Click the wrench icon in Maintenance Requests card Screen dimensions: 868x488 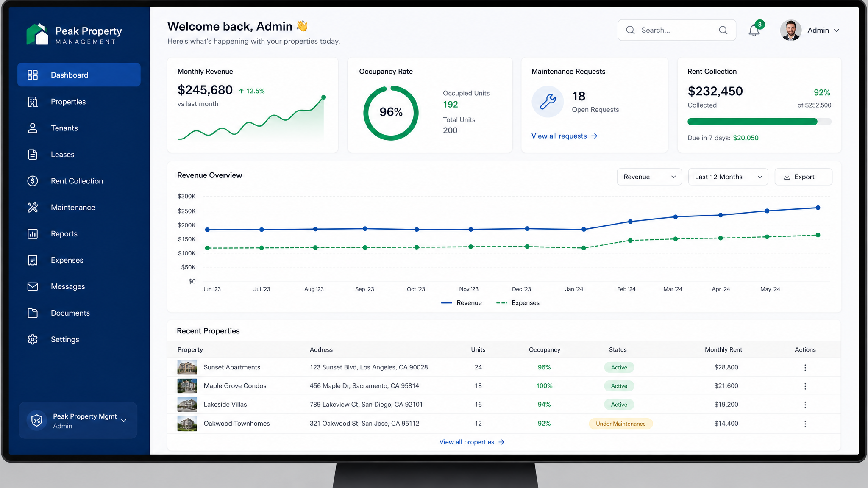[548, 102]
